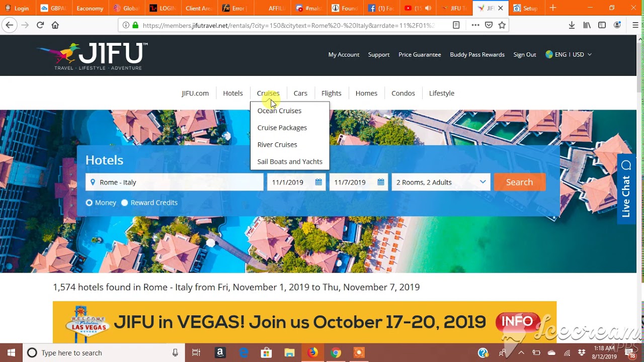Click the browser URL address bar

pyautogui.click(x=288, y=25)
